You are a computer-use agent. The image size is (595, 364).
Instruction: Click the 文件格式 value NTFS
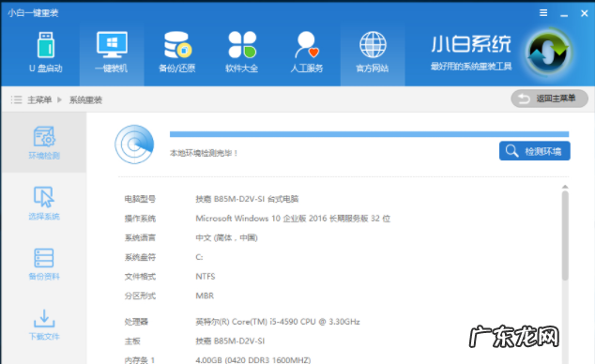[x=206, y=277]
